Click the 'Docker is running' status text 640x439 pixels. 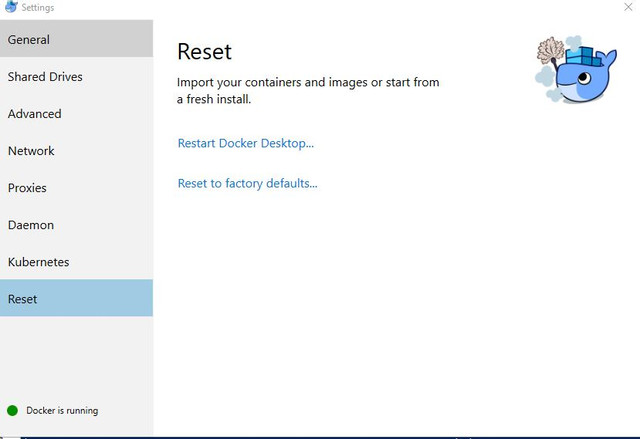[62, 410]
